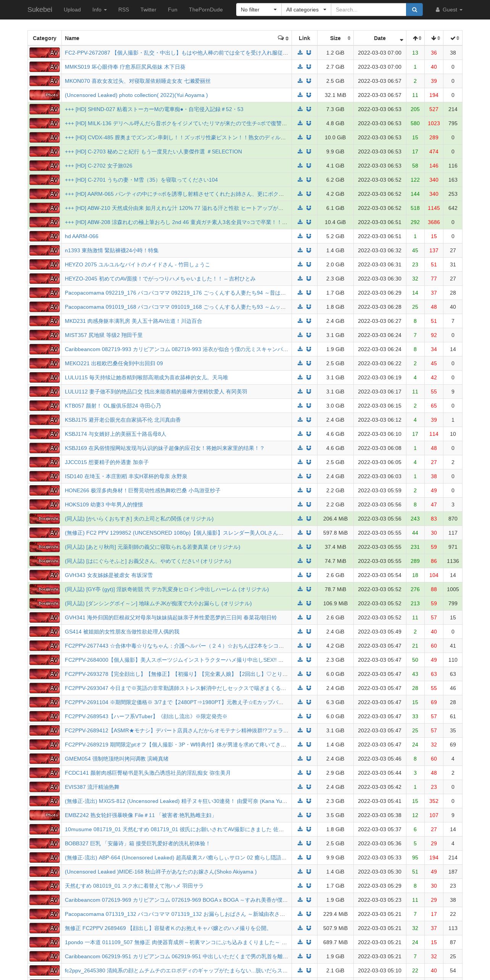Go to Sukebei home brand link

point(40,10)
